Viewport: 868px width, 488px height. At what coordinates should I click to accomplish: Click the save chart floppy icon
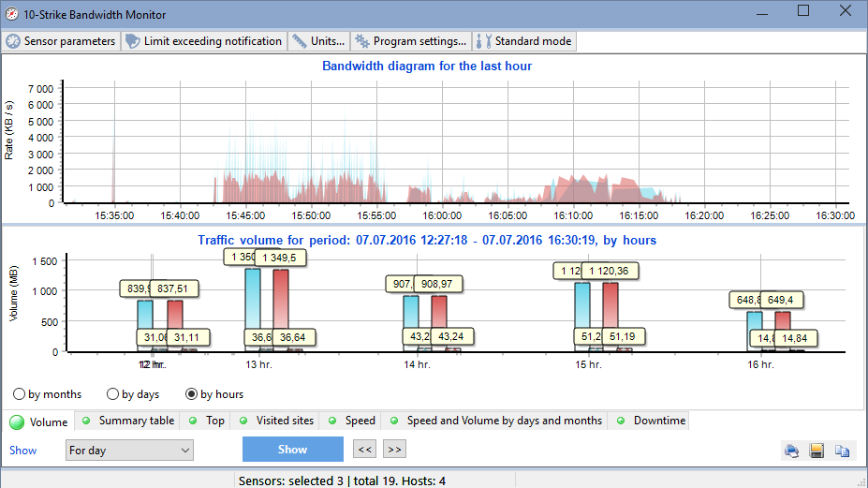click(x=817, y=451)
